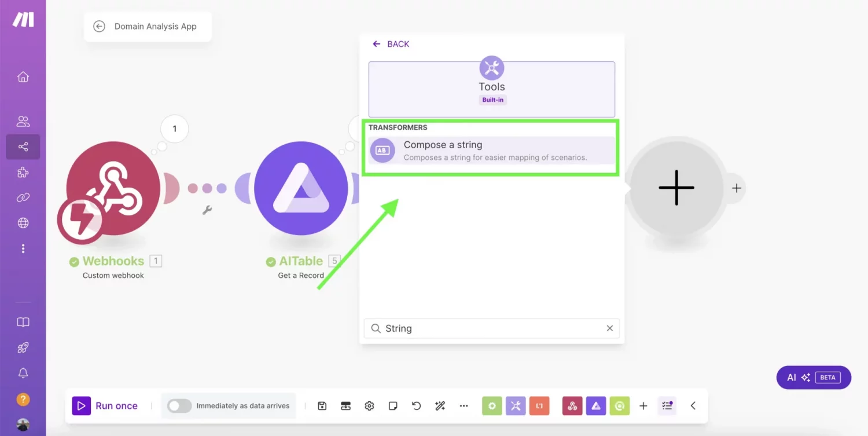
Task: Open the More menu with three vertical dots
Action: pos(23,248)
